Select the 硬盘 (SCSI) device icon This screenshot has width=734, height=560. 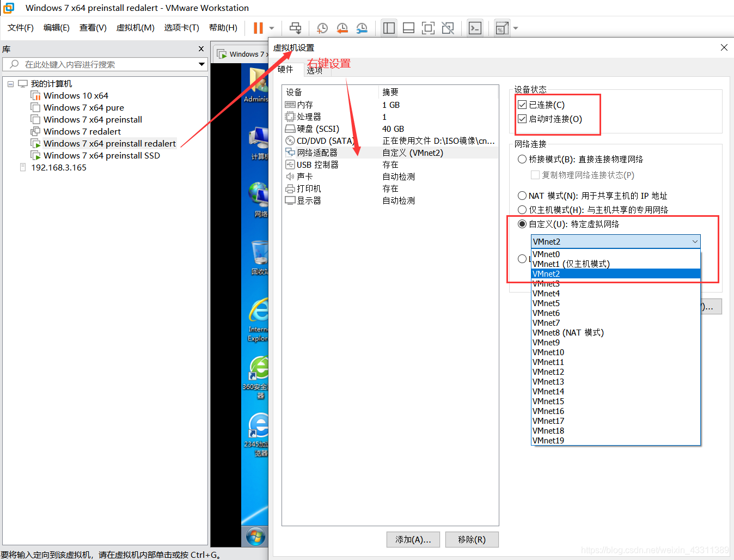[x=290, y=129]
